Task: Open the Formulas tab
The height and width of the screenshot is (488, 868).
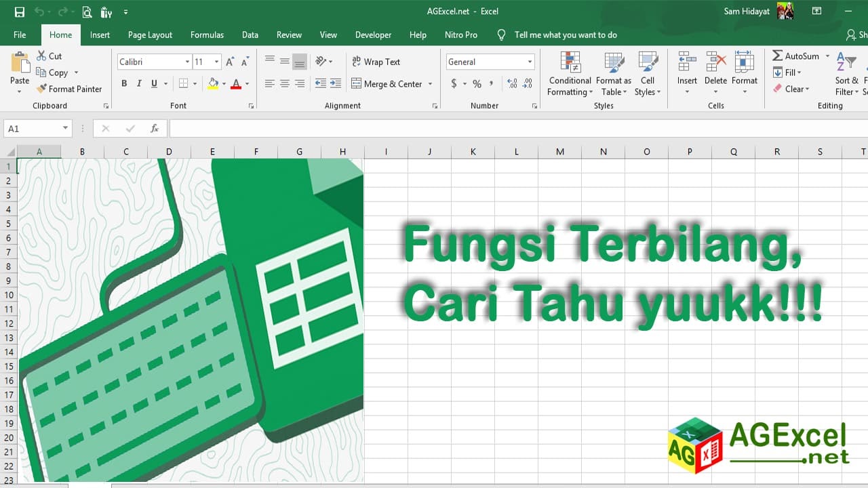Action: pyautogui.click(x=207, y=35)
